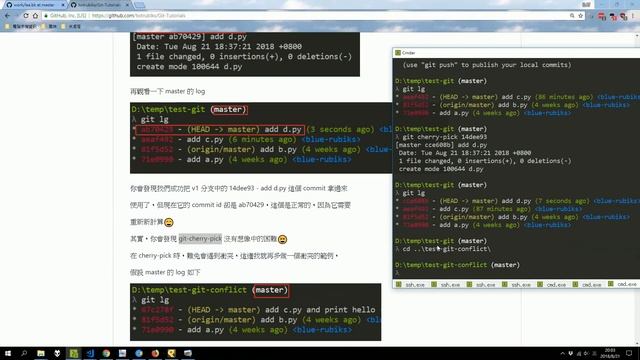Open the first bookmarks bar folder
The image size is (640, 360).
(x=20, y=26)
